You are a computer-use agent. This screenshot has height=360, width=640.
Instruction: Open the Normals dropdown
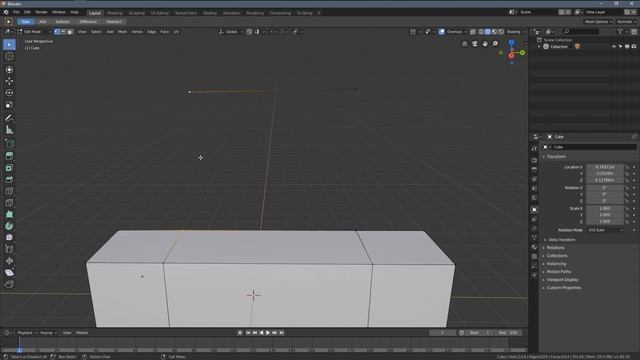[627, 22]
